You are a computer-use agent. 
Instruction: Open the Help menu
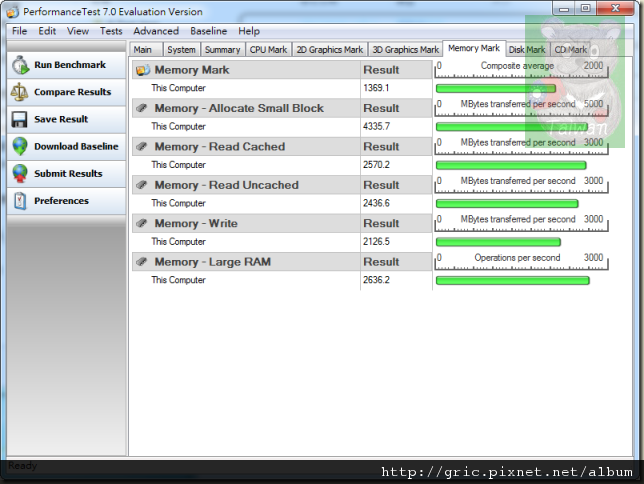pyautogui.click(x=249, y=31)
